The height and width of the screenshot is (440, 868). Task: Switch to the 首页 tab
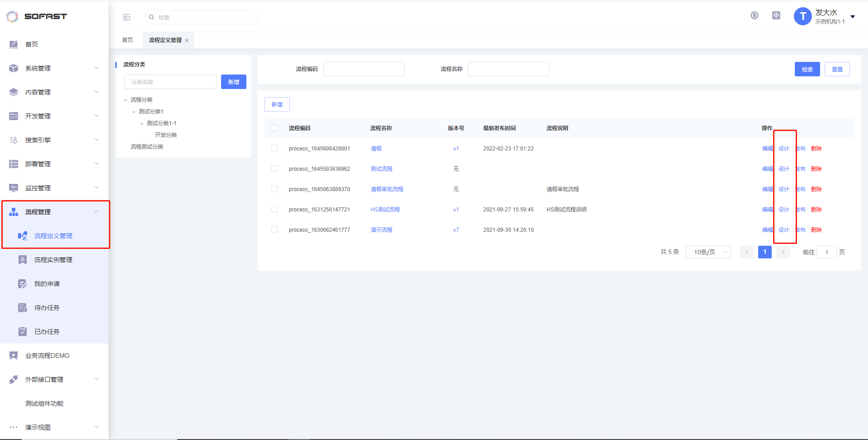click(127, 40)
